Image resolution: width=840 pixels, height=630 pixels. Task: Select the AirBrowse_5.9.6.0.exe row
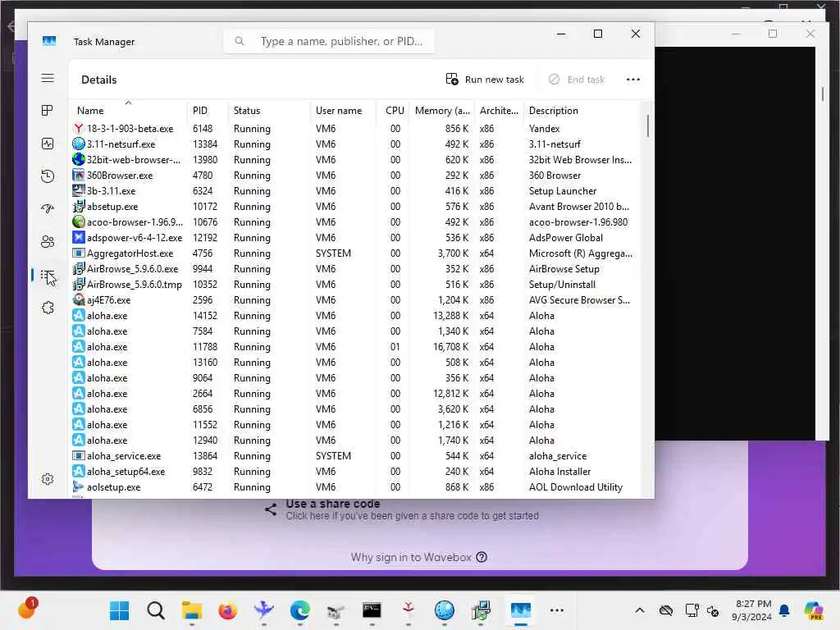(x=355, y=269)
